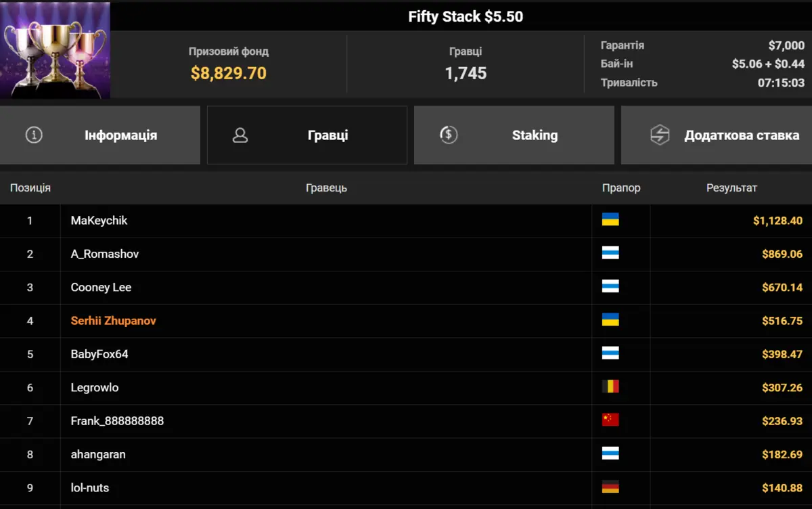The image size is (812, 509).
Task: Click the Ukrainian flag next to MaKeychik
Action: tap(610, 219)
